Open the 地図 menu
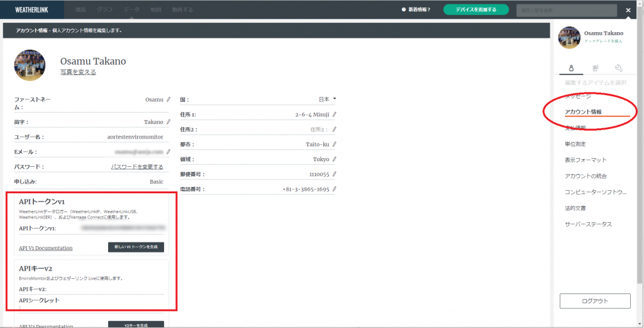 156,10
